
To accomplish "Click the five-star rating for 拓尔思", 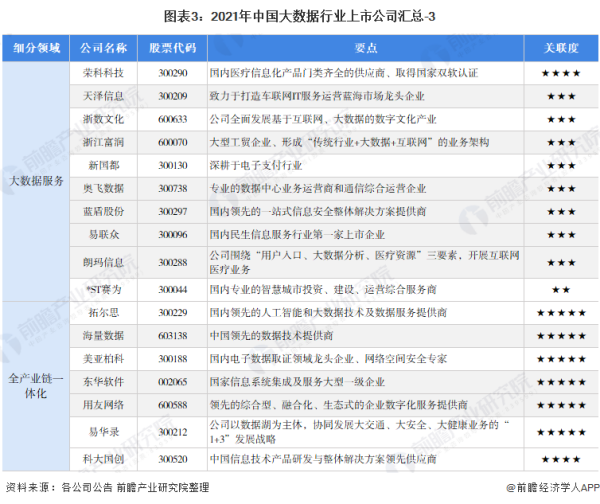I will [x=561, y=312].
